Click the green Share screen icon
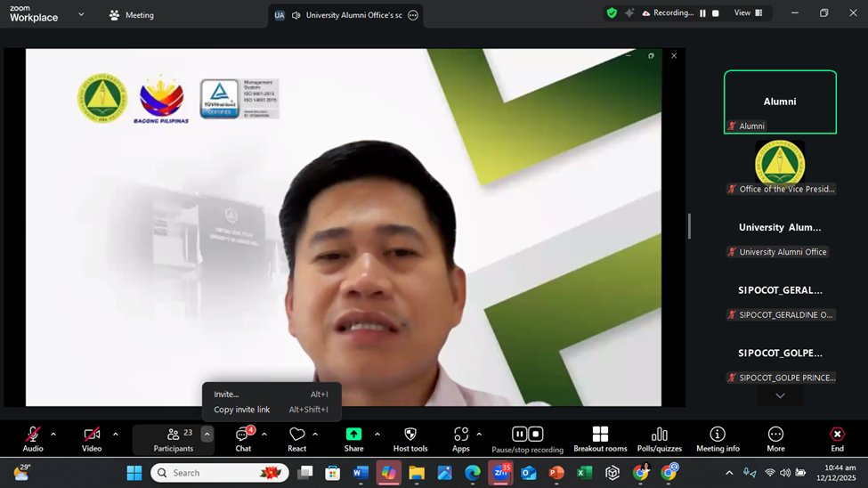The width and height of the screenshot is (868, 488). pos(353,435)
